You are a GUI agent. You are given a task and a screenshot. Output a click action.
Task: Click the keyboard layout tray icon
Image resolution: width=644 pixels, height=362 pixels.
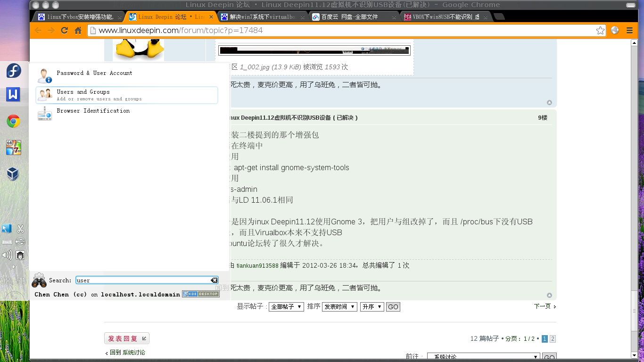(x=7, y=242)
